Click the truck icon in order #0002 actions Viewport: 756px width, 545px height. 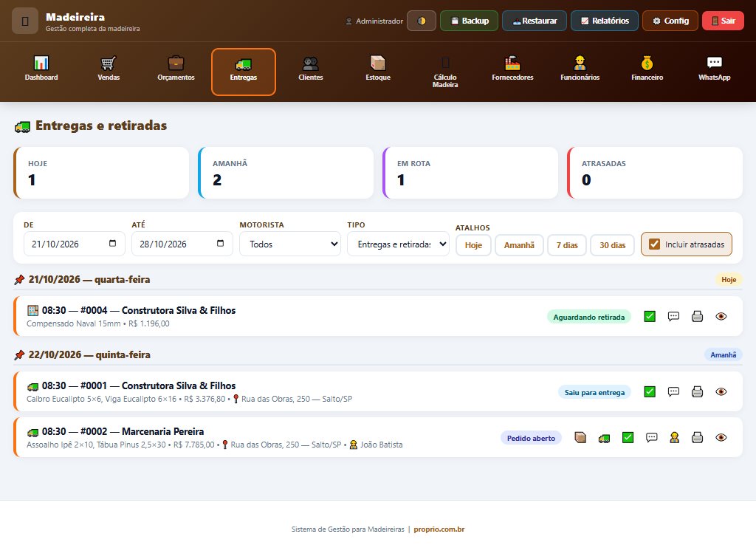[604, 437]
